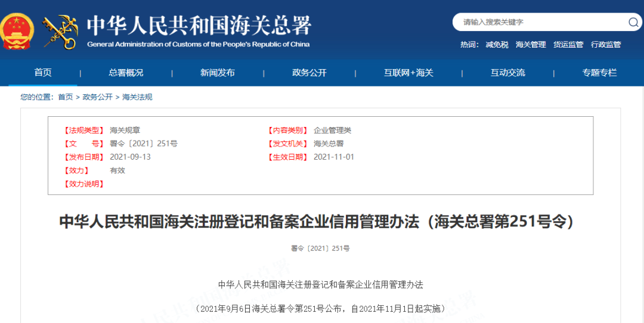Click the site title 中华人民共和国海关总署
The image size is (644, 323).
point(199,26)
